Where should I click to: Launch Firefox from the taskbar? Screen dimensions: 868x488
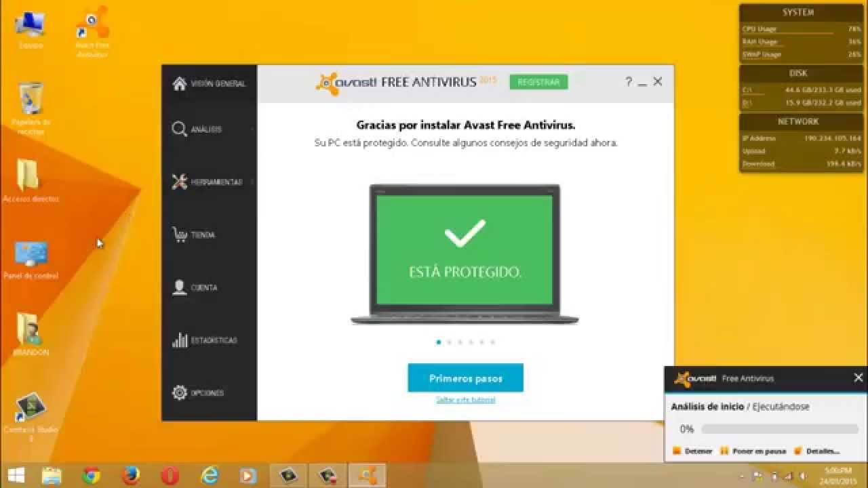(x=131, y=476)
